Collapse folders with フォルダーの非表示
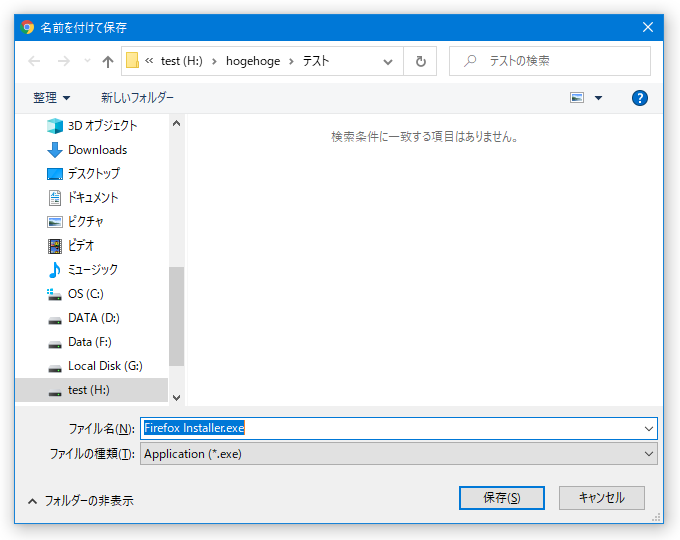This screenshot has height=540, width=680. [x=81, y=501]
